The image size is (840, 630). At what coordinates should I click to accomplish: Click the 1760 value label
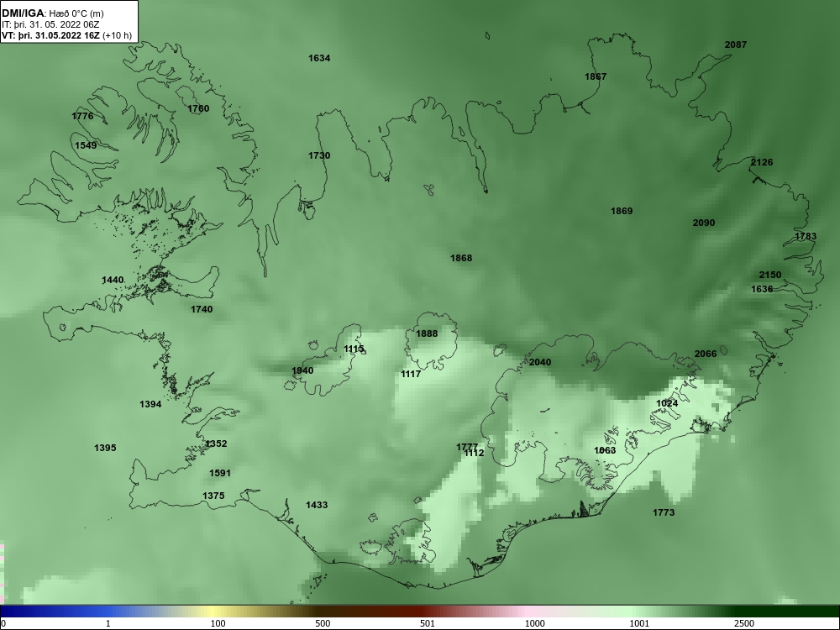point(198,108)
